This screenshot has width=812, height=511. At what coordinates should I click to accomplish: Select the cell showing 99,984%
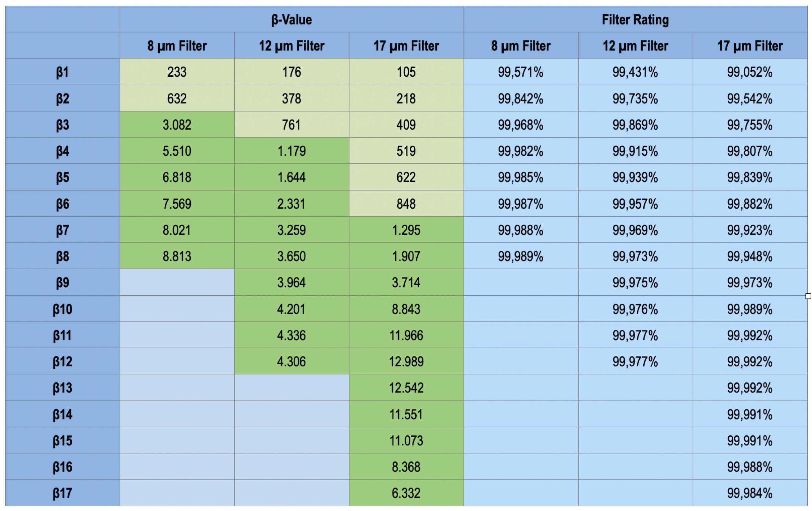[x=750, y=493]
